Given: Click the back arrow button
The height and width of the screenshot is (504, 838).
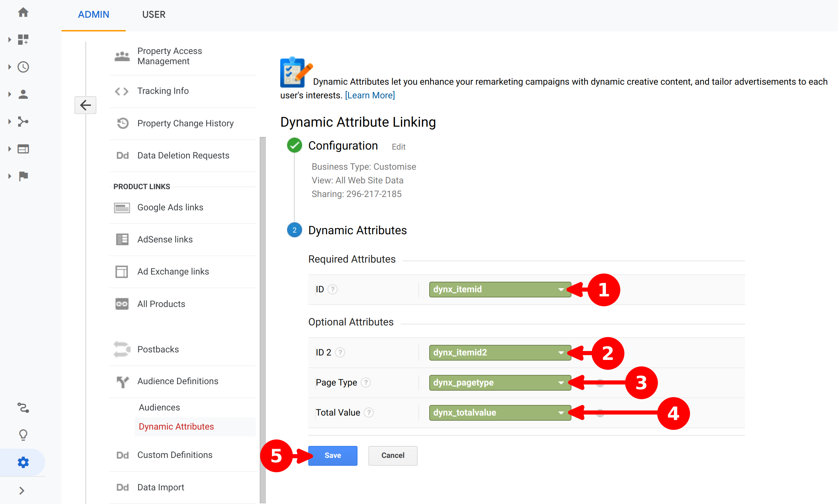Looking at the screenshot, I should coord(85,105).
